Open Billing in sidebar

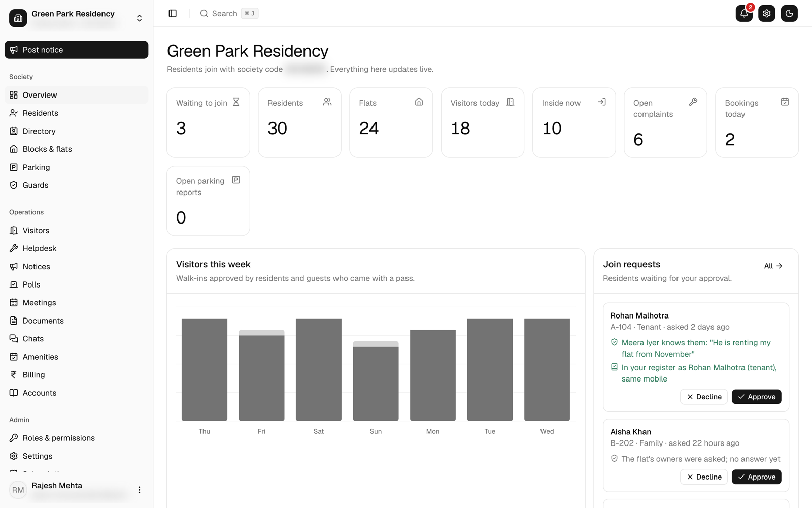click(x=76, y=375)
